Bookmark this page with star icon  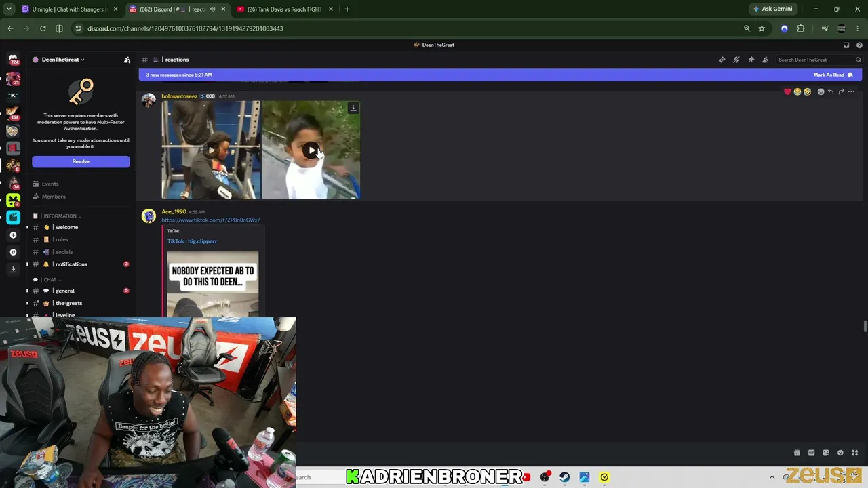(x=762, y=28)
